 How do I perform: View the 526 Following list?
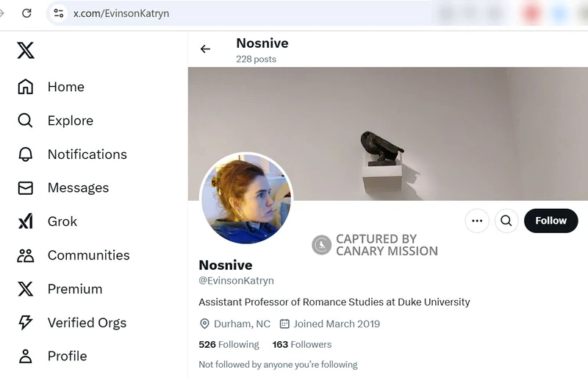click(x=229, y=345)
